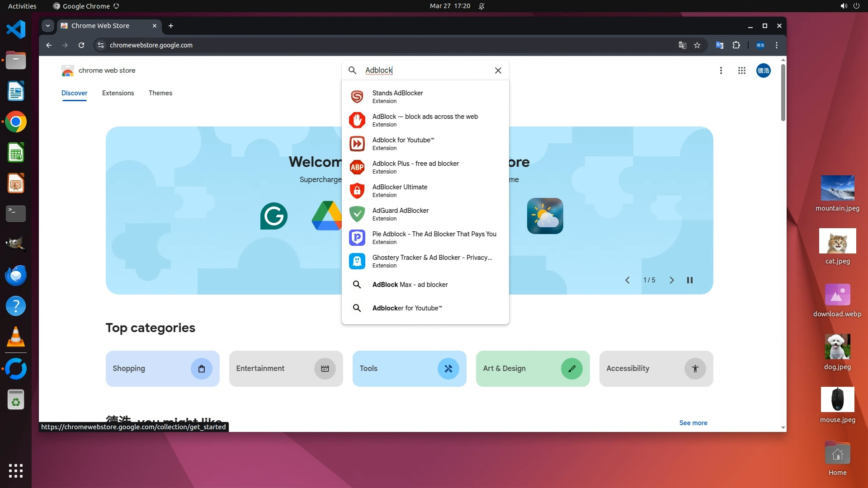Open the AdGuard AdBlocker green shield suggestion
This screenshot has height=488, width=868.
[x=357, y=214]
